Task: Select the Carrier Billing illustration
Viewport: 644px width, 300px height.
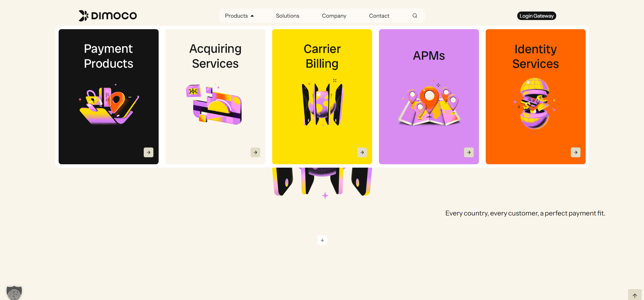Action: (322, 103)
